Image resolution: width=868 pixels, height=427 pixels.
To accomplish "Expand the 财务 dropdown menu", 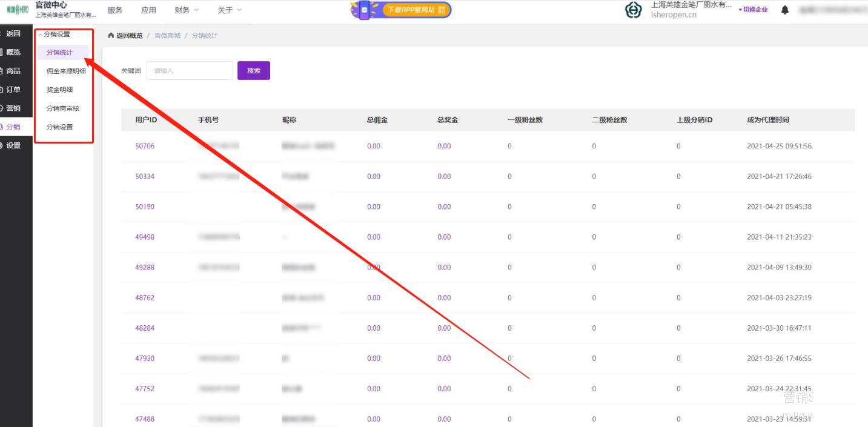I will (x=186, y=10).
